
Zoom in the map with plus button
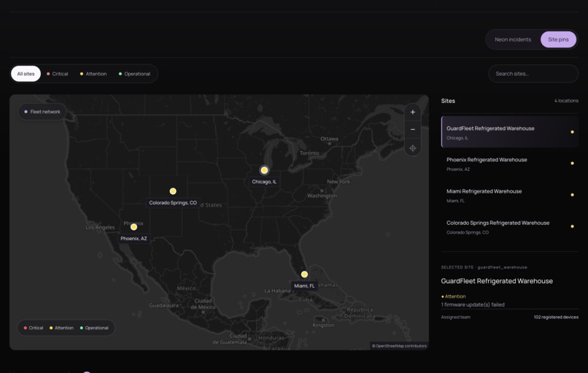412,112
